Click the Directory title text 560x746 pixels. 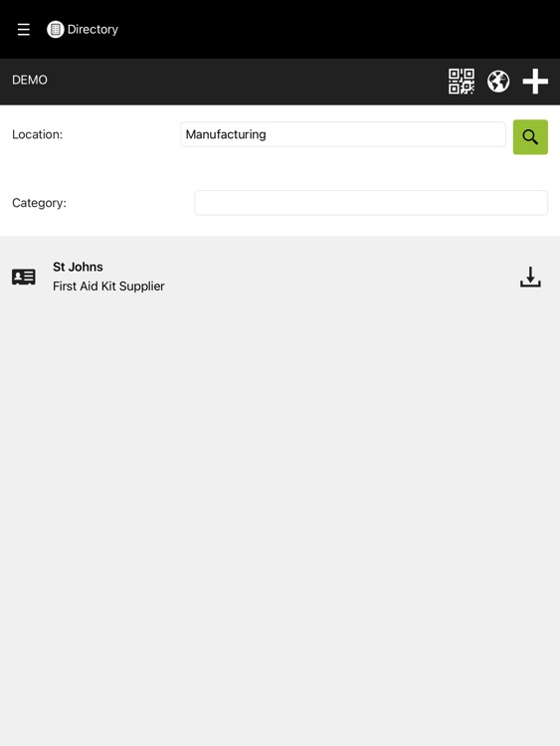pos(93,30)
